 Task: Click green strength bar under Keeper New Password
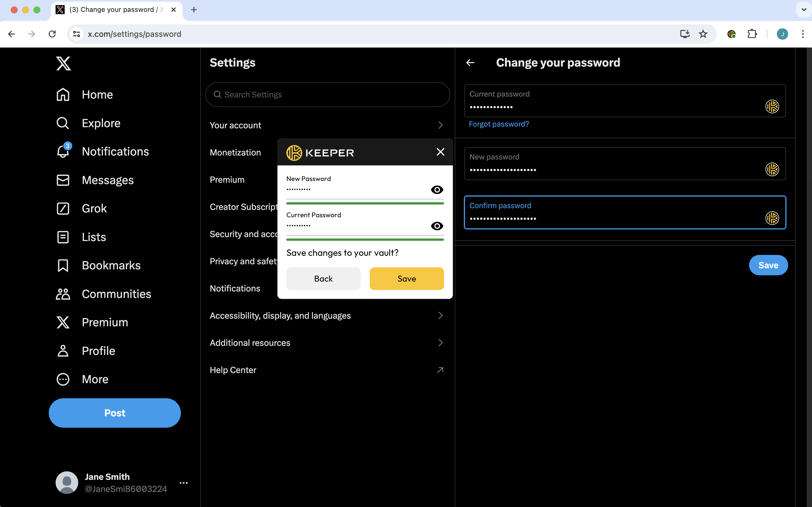[x=365, y=203]
